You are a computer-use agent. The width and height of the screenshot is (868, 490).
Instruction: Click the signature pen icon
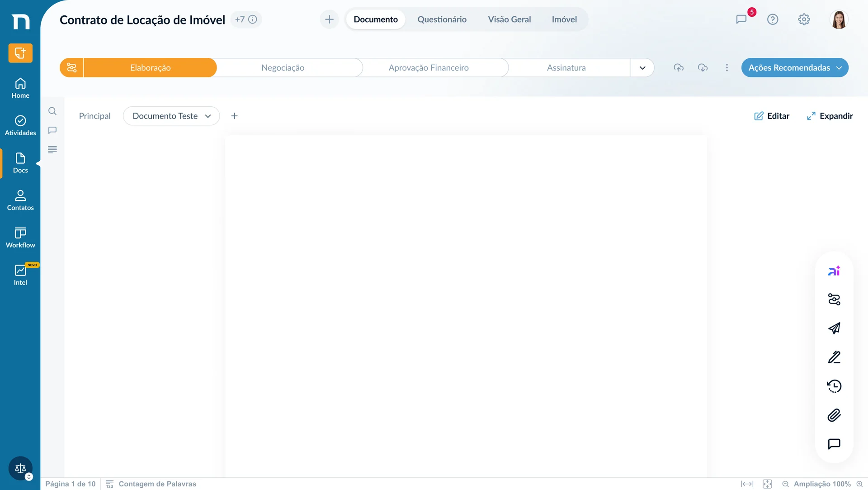(834, 357)
